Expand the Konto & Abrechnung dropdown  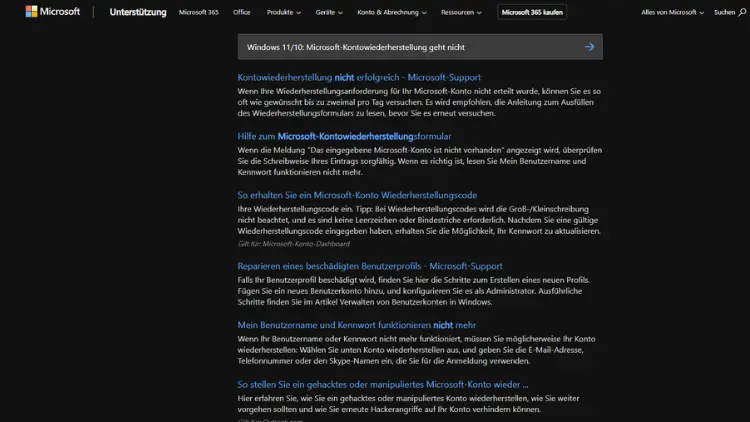point(392,12)
